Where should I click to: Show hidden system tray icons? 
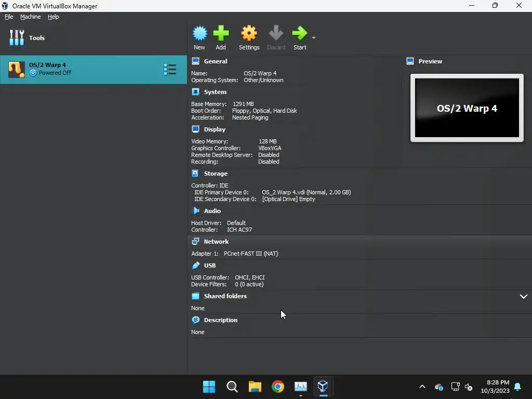(422, 387)
